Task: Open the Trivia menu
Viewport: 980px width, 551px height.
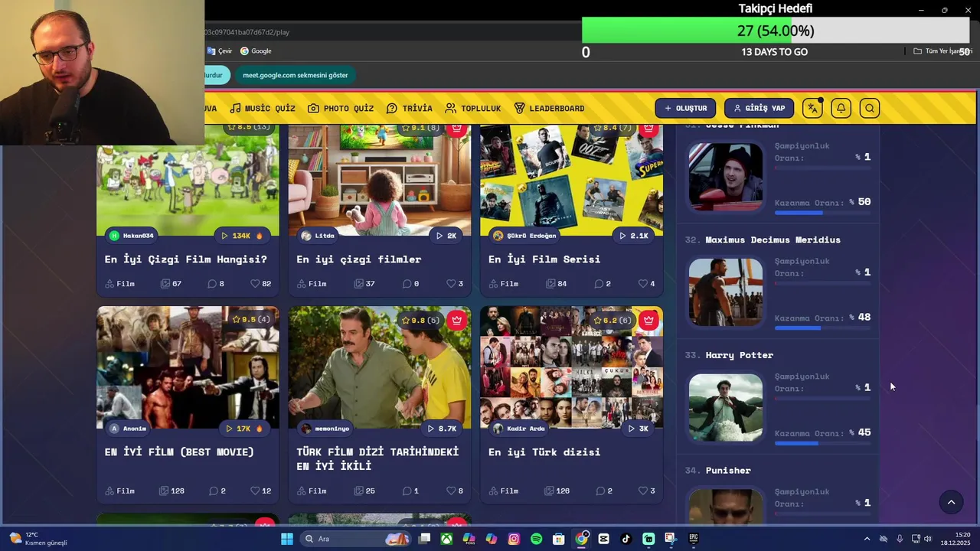Action: pos(410,108)
